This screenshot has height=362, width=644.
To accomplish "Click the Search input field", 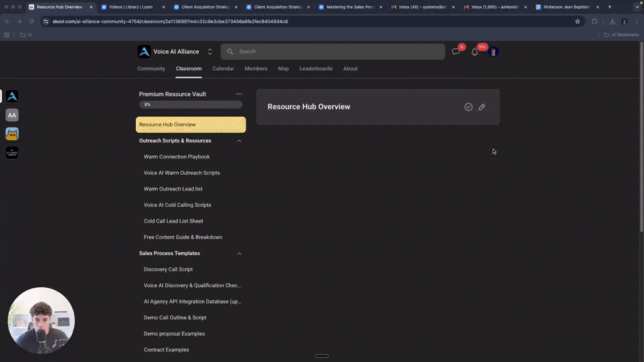I will (333, 52).
